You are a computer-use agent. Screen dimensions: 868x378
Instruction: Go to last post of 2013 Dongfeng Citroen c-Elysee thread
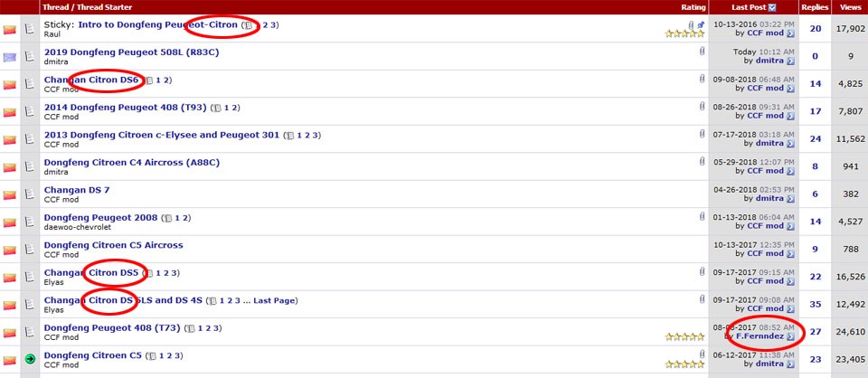[x=790, y=144]
